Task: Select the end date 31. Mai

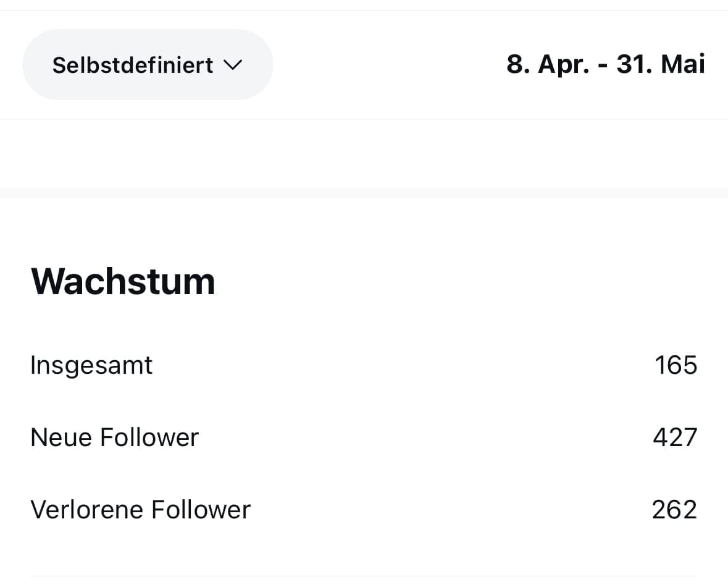Action: point(661,64)
